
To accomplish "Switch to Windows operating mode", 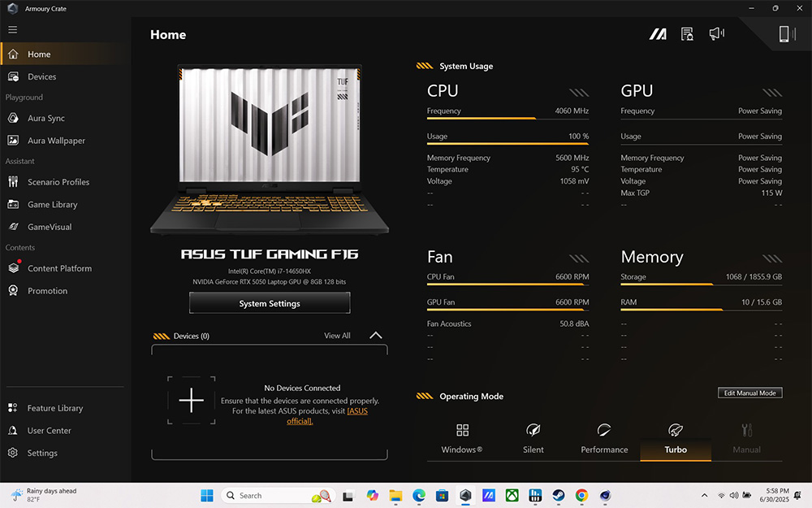I will 462,439.
